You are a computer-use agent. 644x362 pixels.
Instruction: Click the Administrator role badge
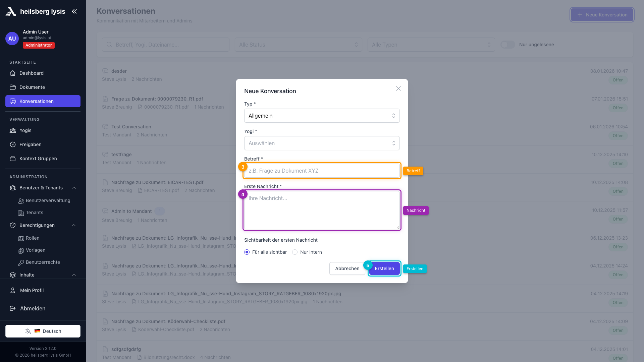pyautogui.click(x=39, y=45)
